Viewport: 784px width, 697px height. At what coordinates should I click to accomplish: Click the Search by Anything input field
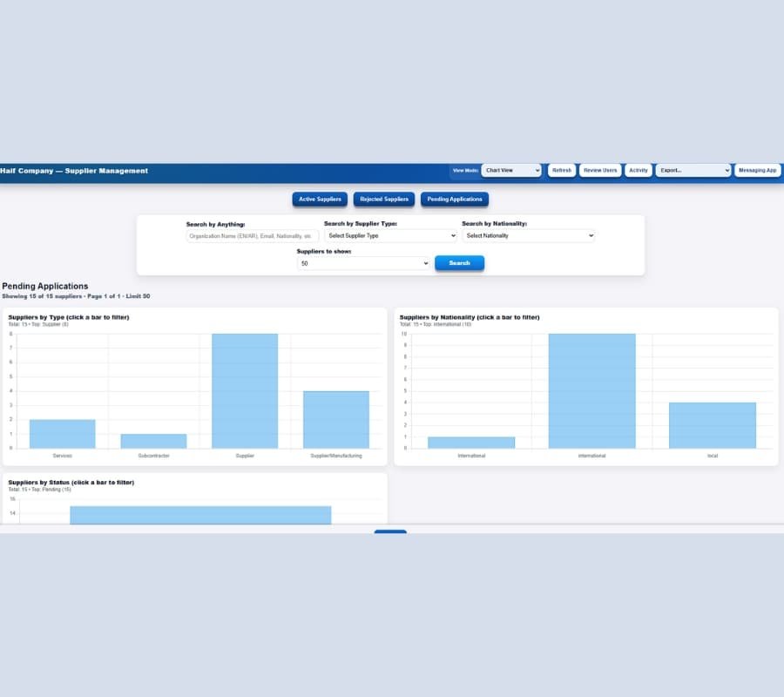(x=248, y=235)
